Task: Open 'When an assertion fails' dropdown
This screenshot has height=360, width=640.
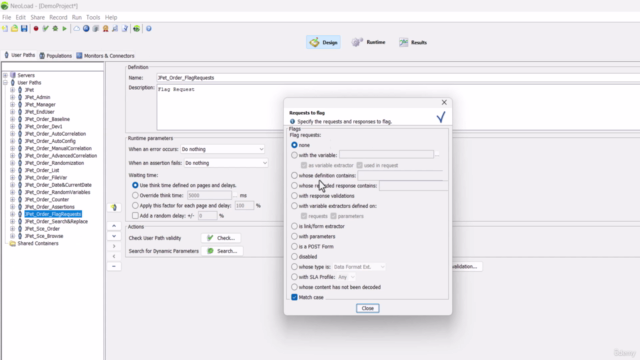Action: [226, 163]
